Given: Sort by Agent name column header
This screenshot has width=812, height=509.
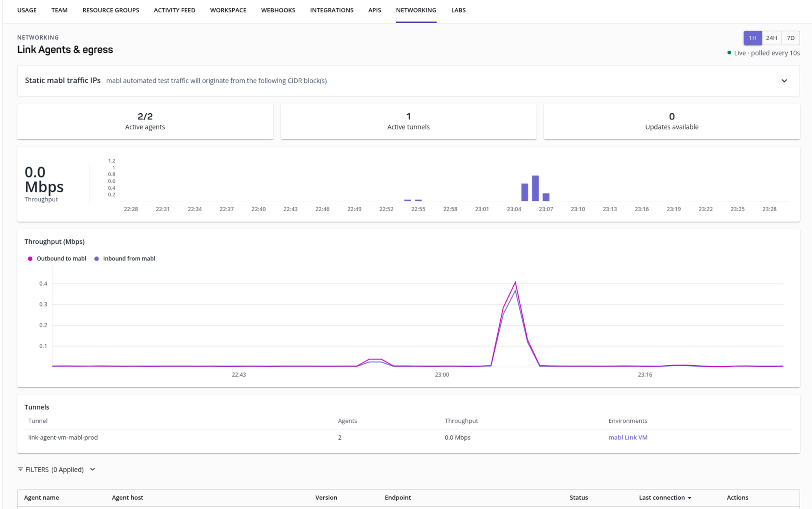Looking at the screenshot, I should (x=41, y=498).
